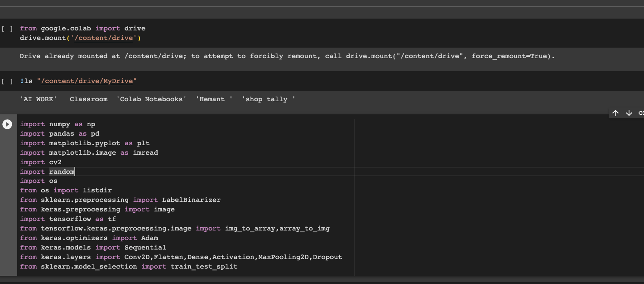Click the 'import os' line
This screenshot has height=284, width=644.
[39, 181]
